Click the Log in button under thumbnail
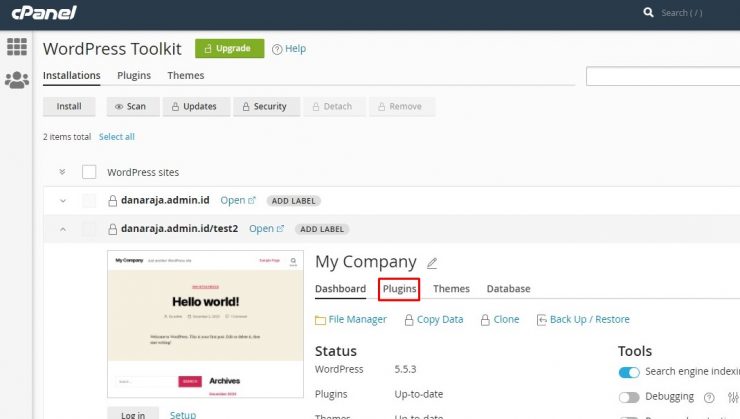The height and width of the screenshot is (419, 740). coord(133,414)
